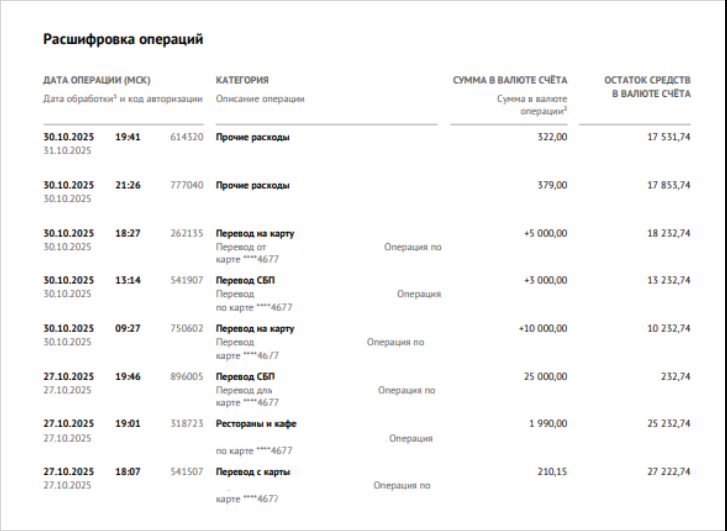Click the "Дата операции (МСК)" column header
The image size is (727, 531).
click(97, 80)
